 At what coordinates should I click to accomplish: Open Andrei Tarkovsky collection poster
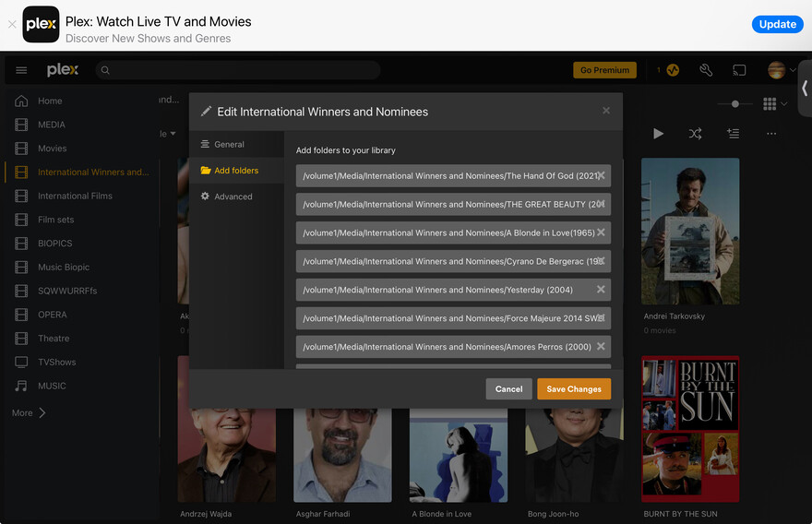[690, 232]
